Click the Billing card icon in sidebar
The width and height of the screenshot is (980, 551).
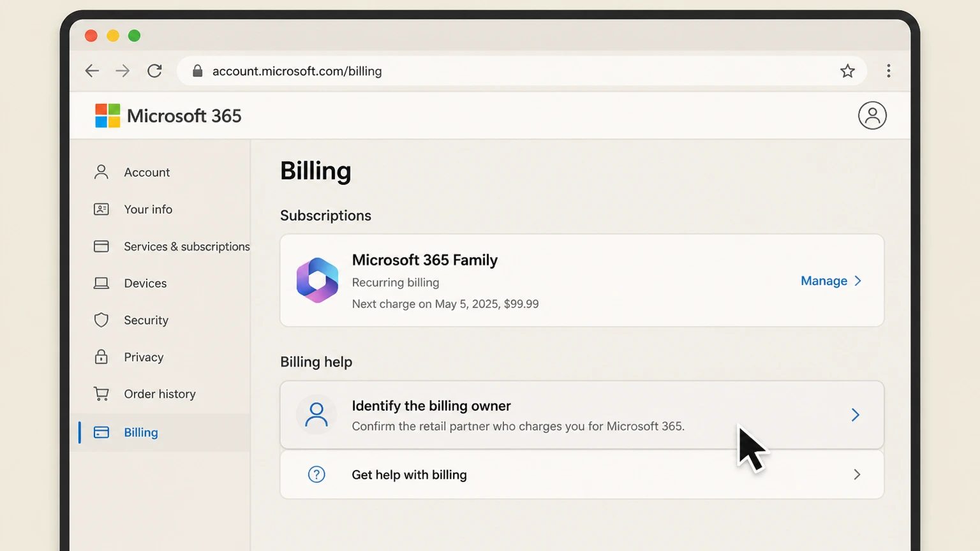101,432
